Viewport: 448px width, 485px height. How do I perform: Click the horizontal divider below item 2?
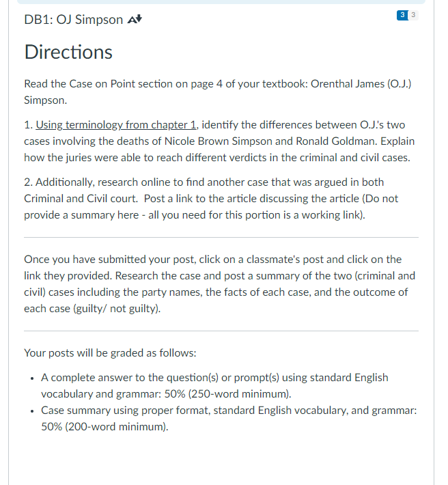click(x=221, y=238)
